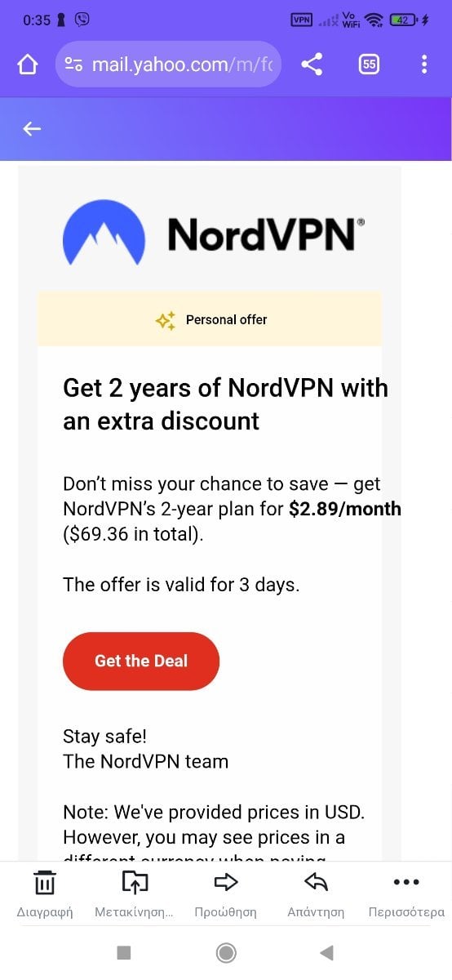Tap Android back triangle button
The image size is (452, 980).
click(x=326, y=952)
